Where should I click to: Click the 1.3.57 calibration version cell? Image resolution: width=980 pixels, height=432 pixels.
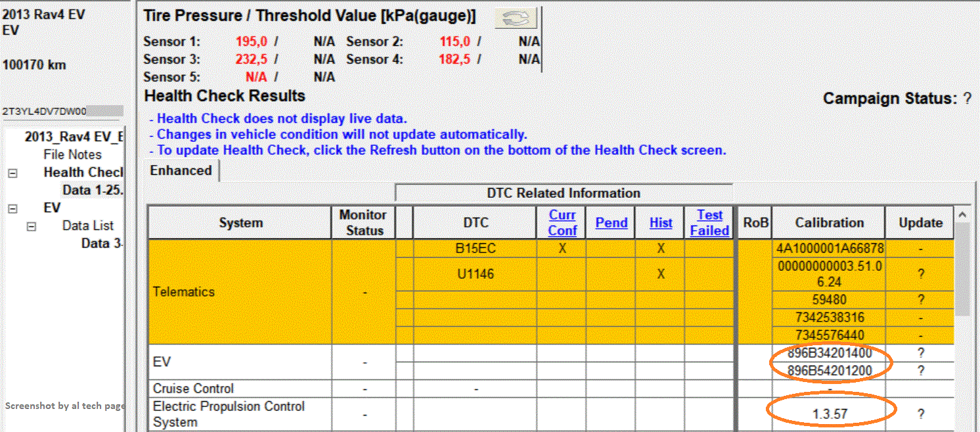click(x=829, y=414)
